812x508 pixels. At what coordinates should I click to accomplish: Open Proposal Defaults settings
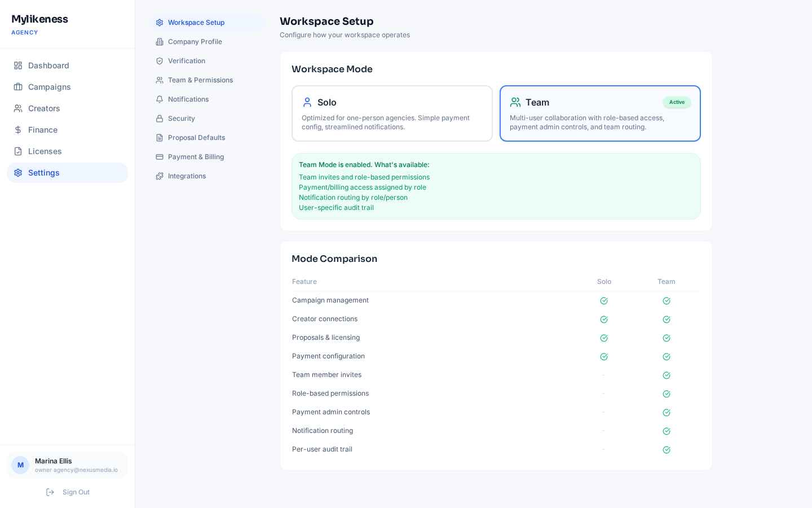point(208,138)
